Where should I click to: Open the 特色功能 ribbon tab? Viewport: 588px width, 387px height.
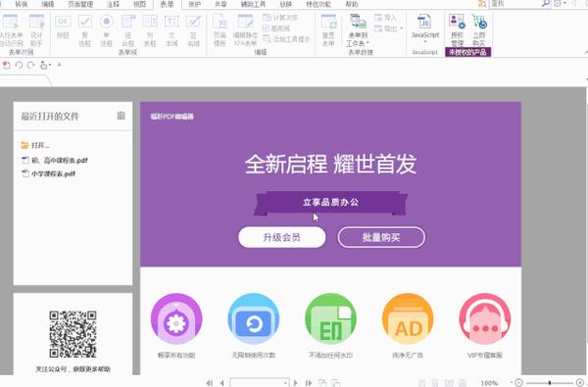click(318, 4)
